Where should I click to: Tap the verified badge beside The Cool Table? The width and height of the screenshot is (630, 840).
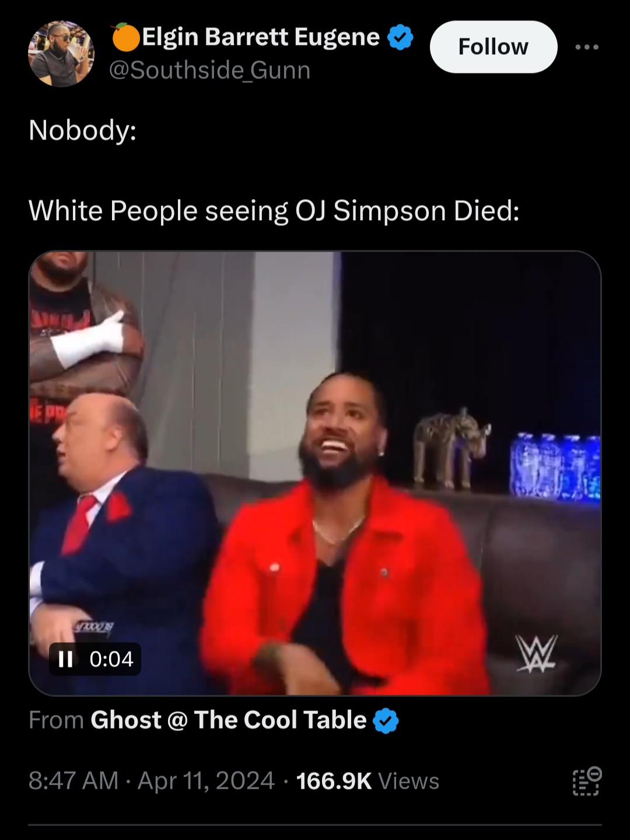pos(385,720)
